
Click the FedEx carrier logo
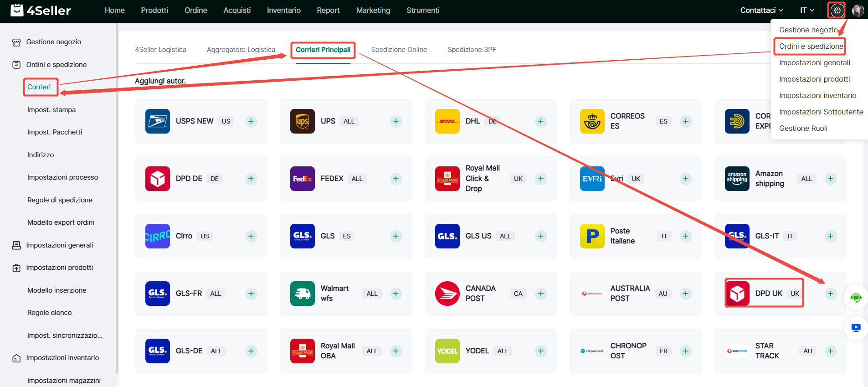pyautogui.click(x=303, y=179)
